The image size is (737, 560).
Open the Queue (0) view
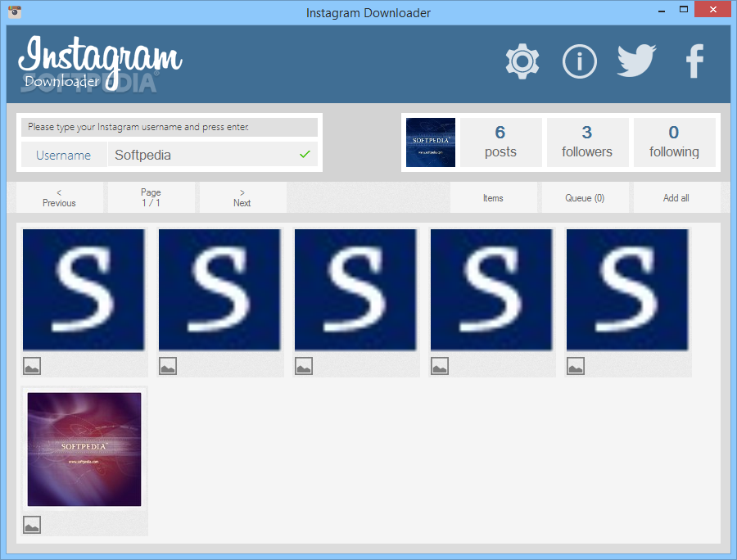click(585, 198)
